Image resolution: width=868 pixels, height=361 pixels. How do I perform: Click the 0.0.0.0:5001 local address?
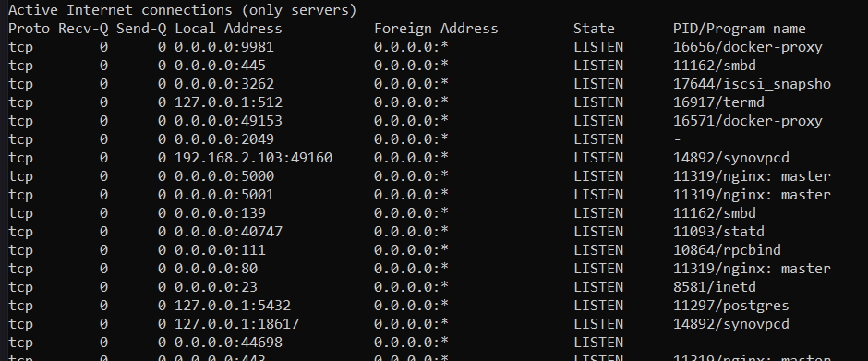[x=224, y=195]
